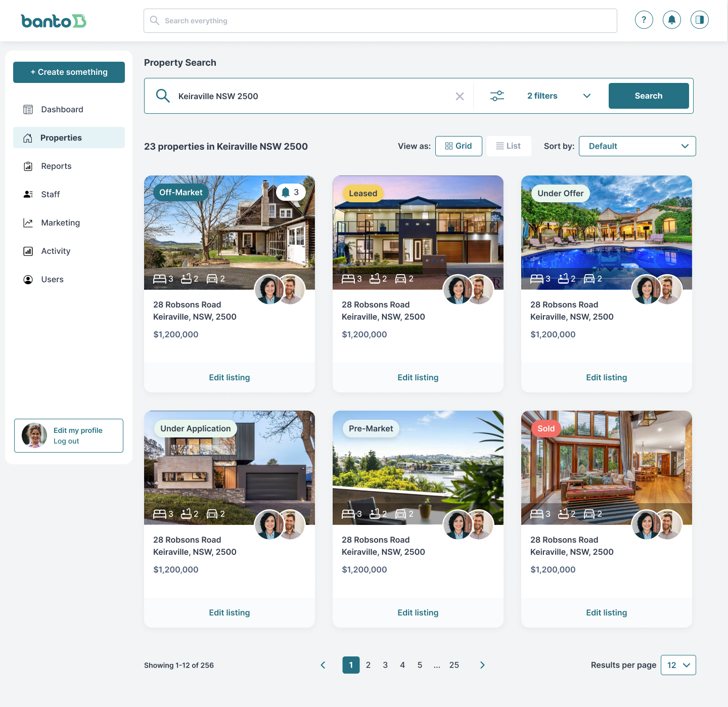Change results per page dropdown
The height and width of the screenshot is (707, 728).
tap(678, 665)
